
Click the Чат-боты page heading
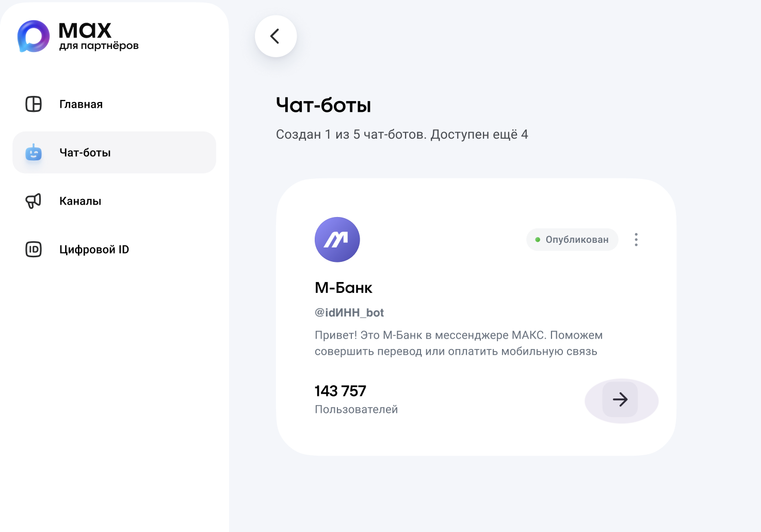[x=323, y=105]
